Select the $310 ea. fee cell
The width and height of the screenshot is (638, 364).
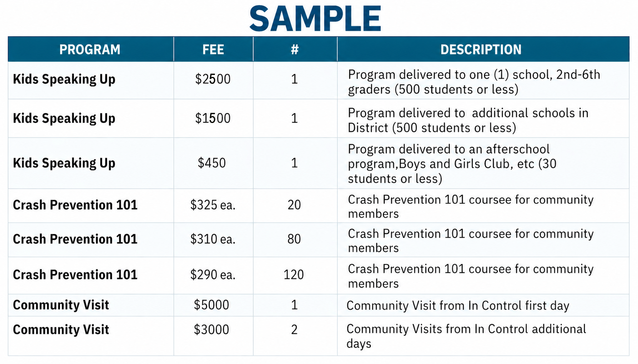(213, 239)
